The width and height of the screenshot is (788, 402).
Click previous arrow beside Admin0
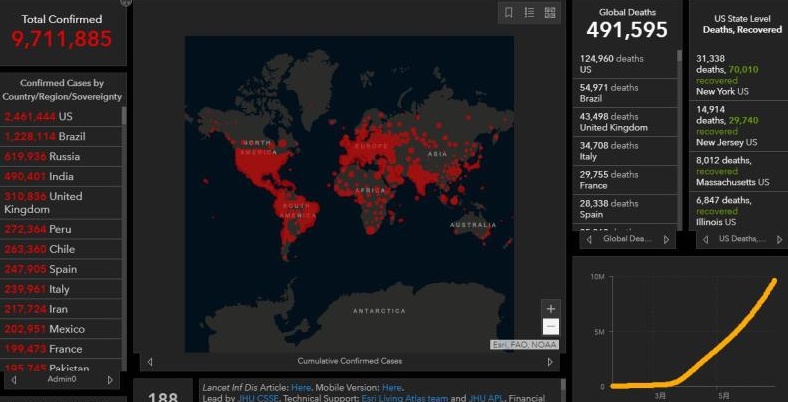pyautogui.click(x=13, y=380)
